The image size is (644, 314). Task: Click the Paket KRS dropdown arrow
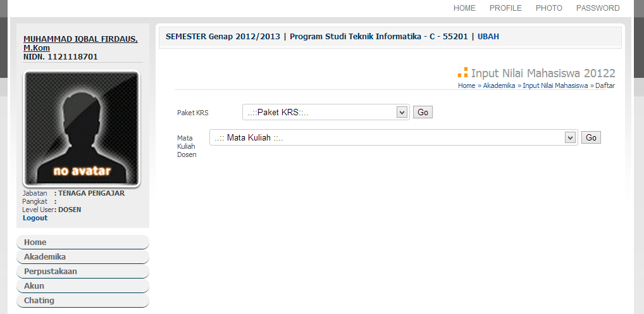(x=402, y=112)
